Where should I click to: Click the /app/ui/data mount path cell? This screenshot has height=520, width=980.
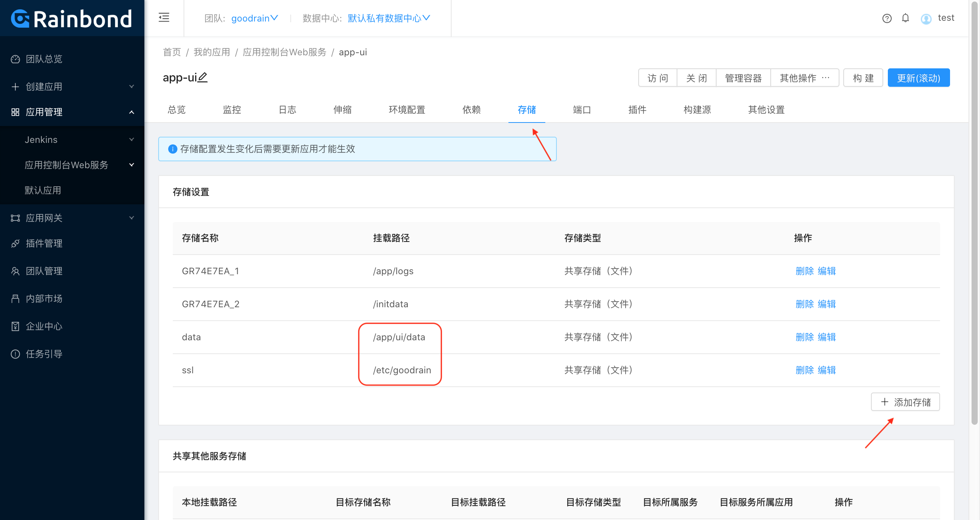[x=399, y=337]
